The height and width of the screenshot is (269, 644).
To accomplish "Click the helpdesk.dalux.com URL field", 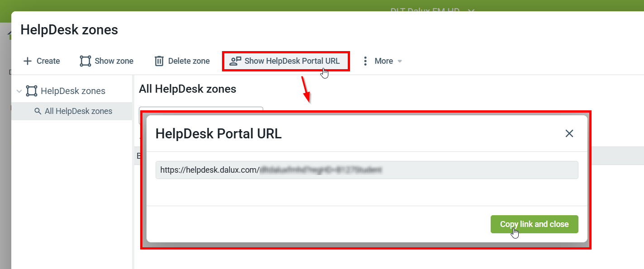I will point(367,170).
